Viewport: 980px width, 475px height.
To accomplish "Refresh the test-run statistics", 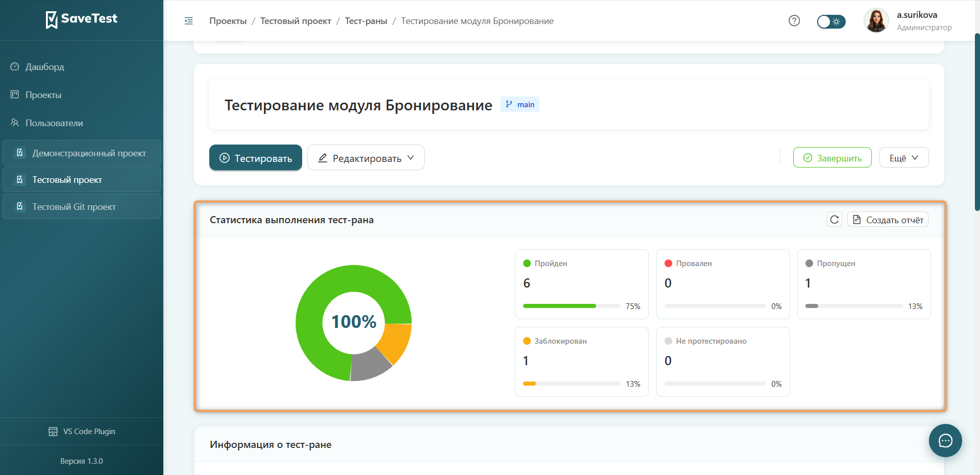I will click(835, 220).
